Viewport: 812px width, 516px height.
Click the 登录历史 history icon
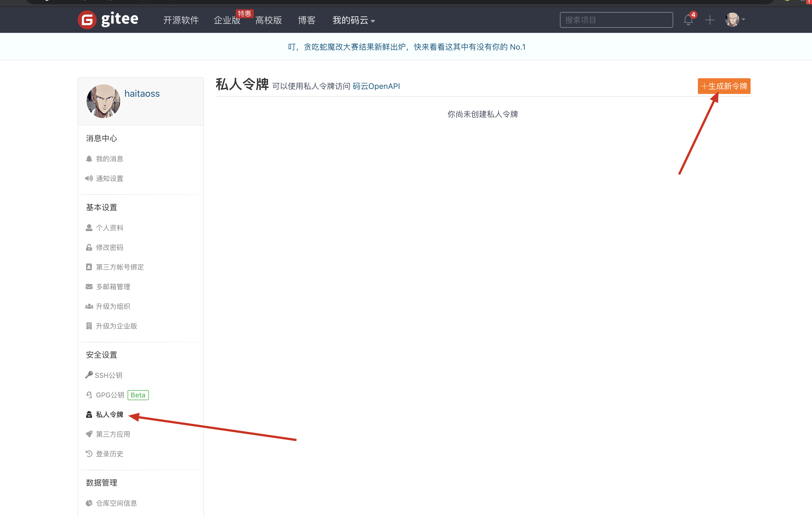89,454
